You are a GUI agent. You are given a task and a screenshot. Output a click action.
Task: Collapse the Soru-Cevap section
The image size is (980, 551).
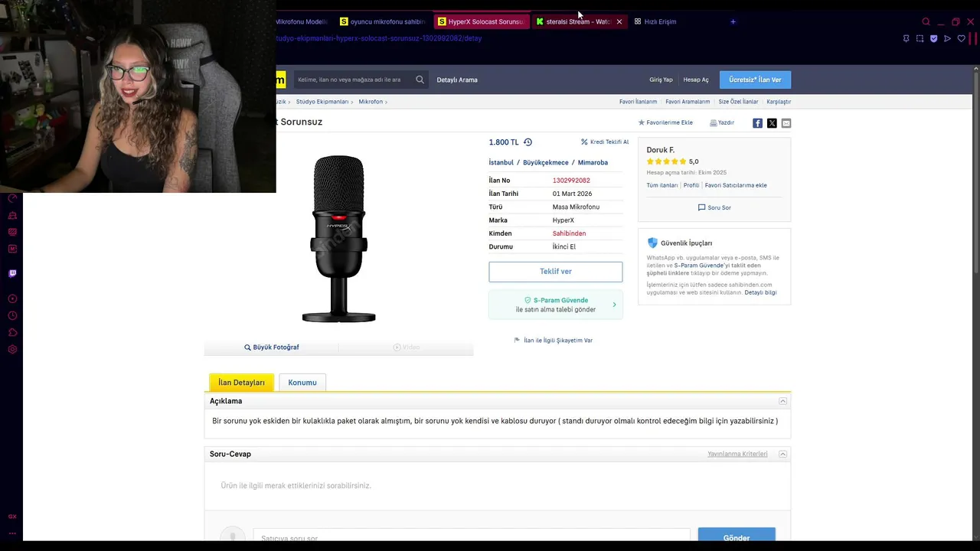click(782, 454)
